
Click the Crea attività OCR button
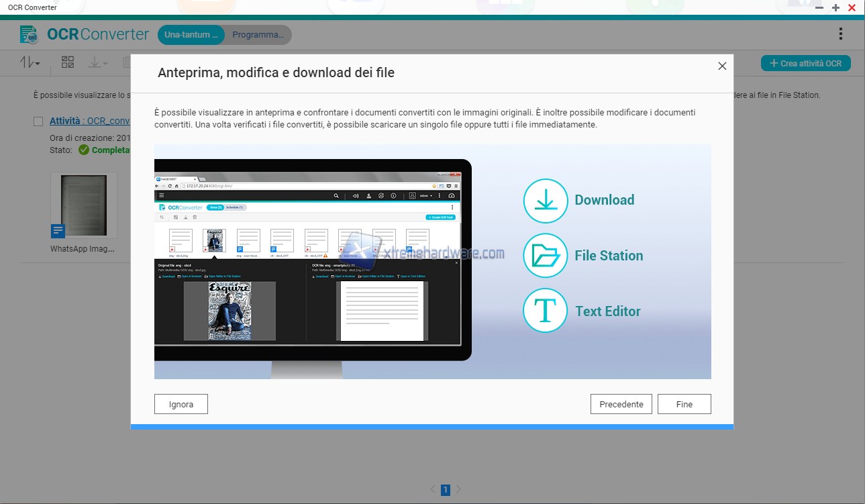tap(805, 63)
